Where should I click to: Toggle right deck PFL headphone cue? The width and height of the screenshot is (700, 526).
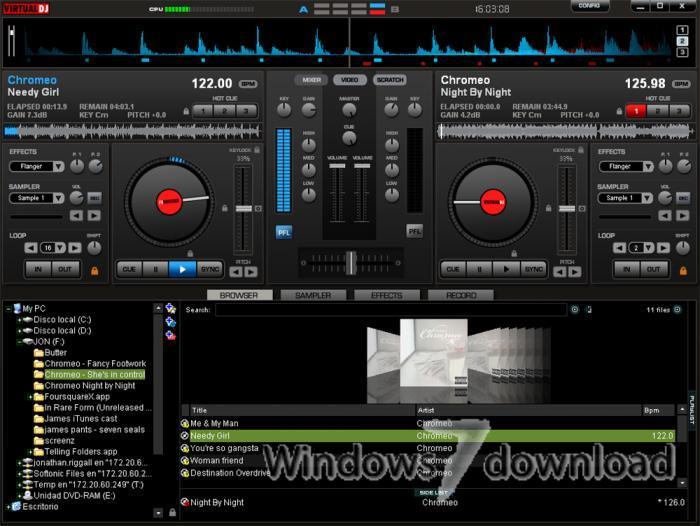[414, 231]
